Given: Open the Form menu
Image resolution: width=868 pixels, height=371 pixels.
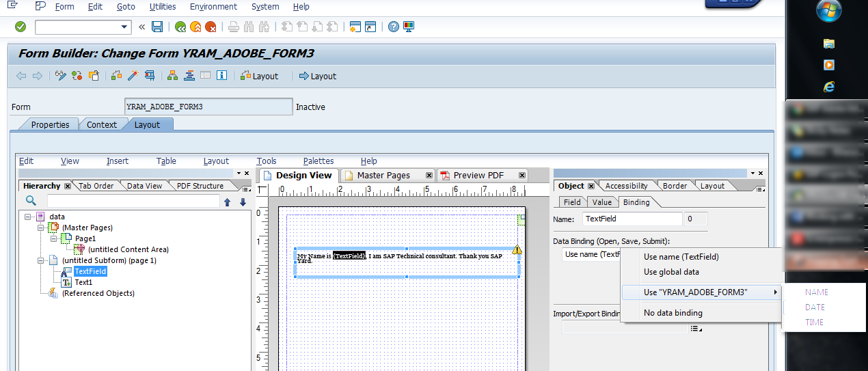Looking at the screenshot, I should pos(64,7).
